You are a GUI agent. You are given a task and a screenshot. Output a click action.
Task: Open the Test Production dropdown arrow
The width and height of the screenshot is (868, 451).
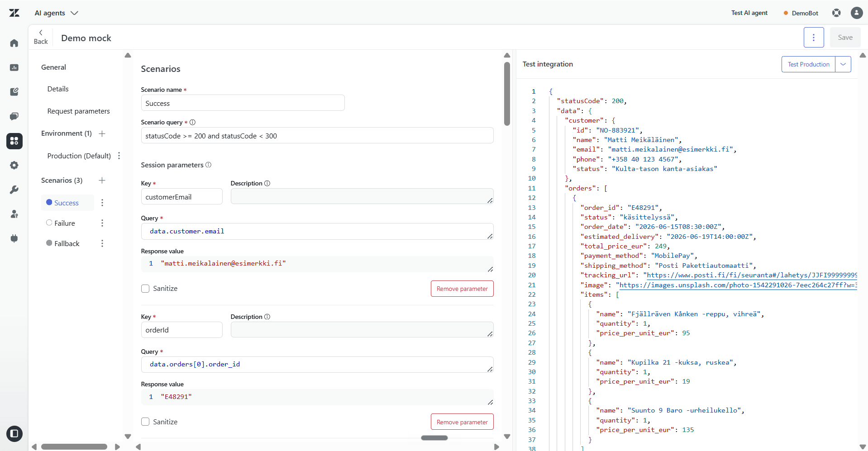843,64
